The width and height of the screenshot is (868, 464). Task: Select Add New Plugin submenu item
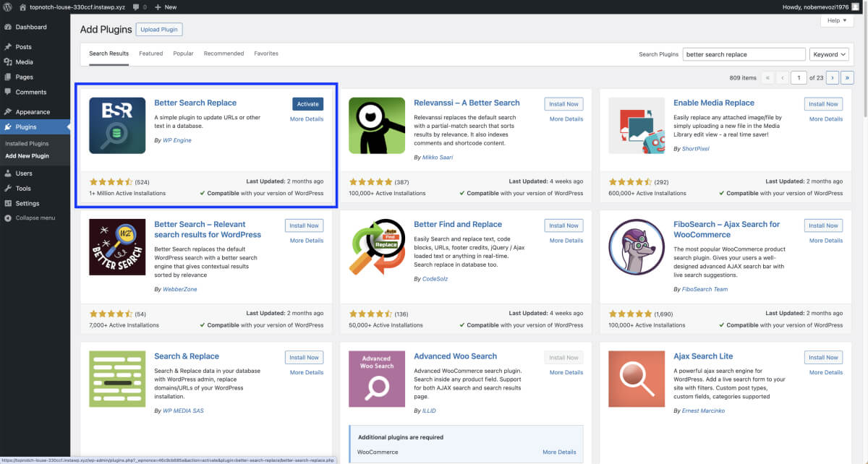coord(27,155)
